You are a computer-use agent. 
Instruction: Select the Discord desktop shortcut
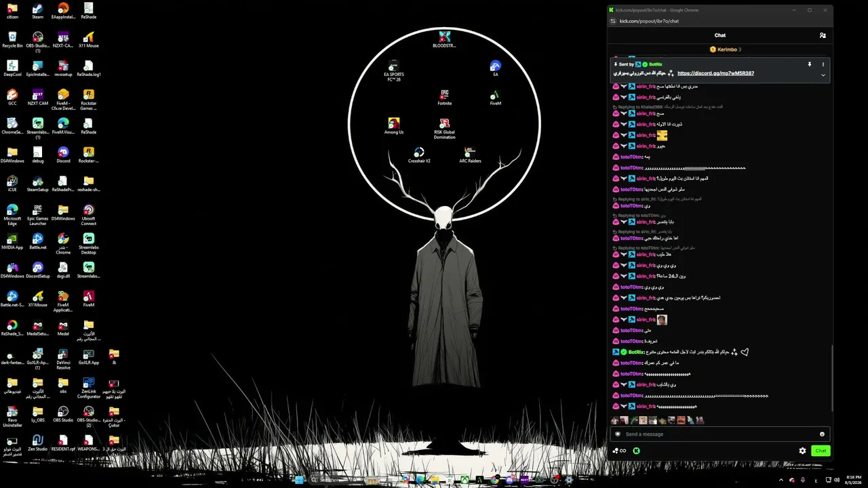point(63,155)
